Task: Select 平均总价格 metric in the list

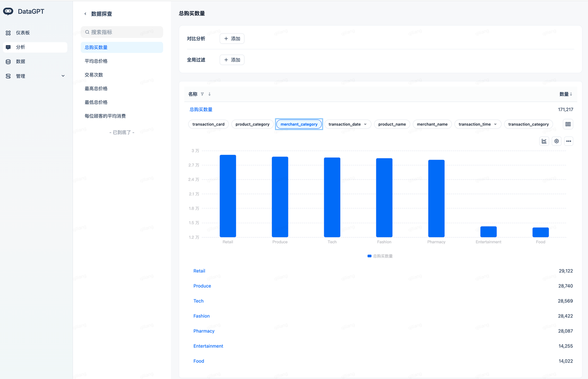Action: [x=96, y=61]
